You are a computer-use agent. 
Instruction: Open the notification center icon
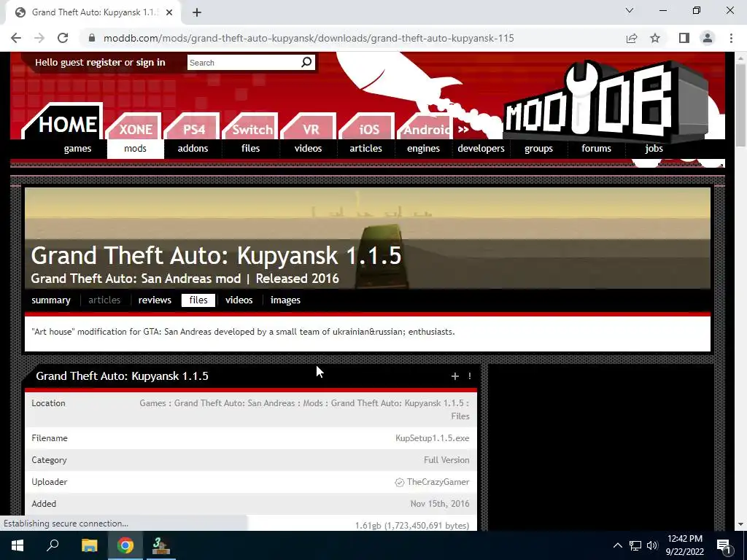click(723, 545)
